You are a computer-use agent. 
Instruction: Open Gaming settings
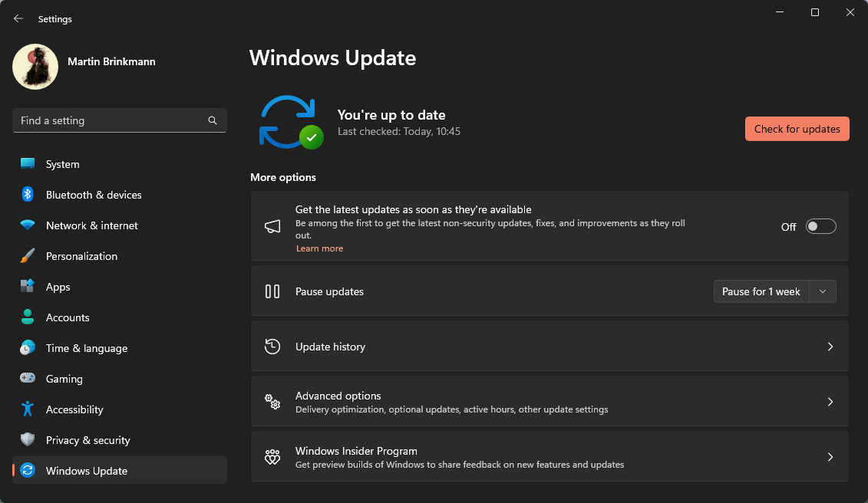pyautogui.click(x=120, y=379)
